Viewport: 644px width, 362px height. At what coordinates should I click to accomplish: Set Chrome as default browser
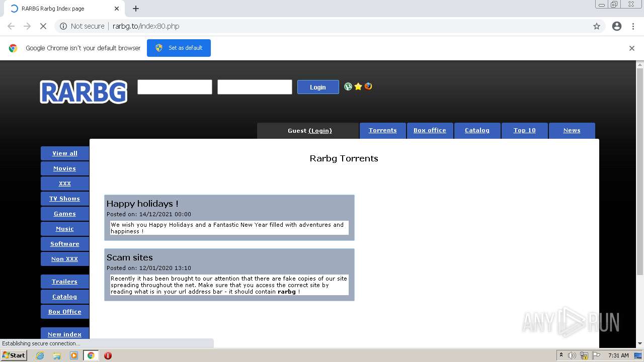[x=179, y=48]
